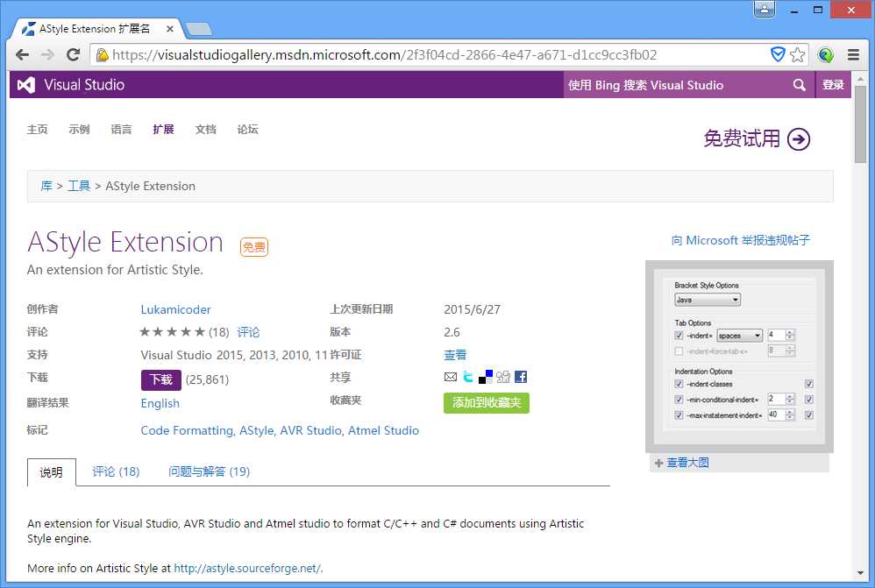Click the 免费试用 text link

742,138
